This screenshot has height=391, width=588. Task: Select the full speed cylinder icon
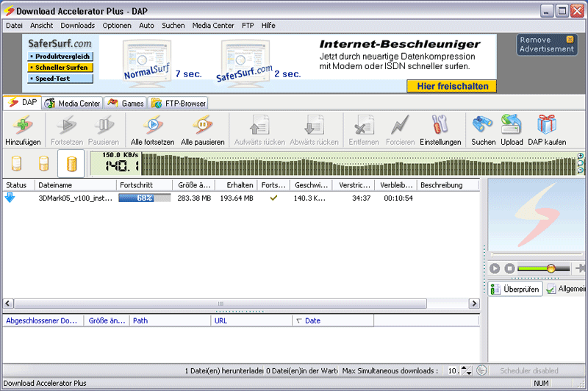(71, 164)
